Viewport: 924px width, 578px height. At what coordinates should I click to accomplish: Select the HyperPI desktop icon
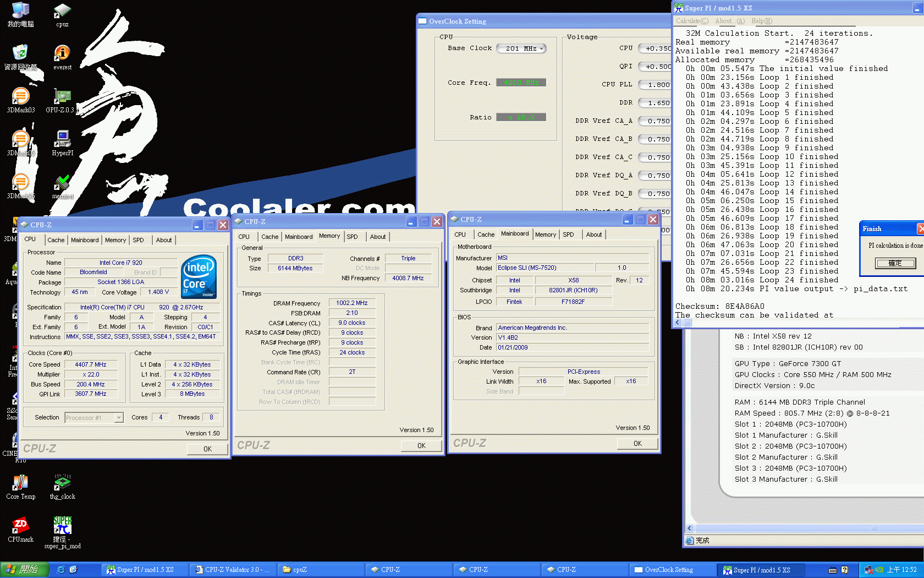click(x=62, y=143)
